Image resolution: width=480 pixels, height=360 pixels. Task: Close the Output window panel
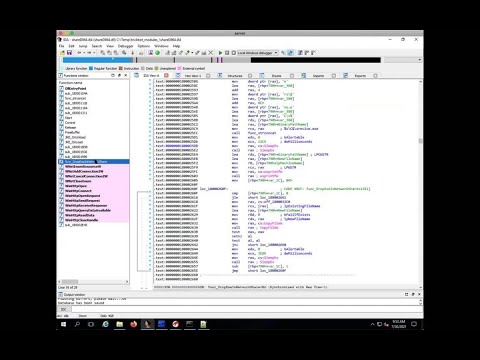(419, 295)
